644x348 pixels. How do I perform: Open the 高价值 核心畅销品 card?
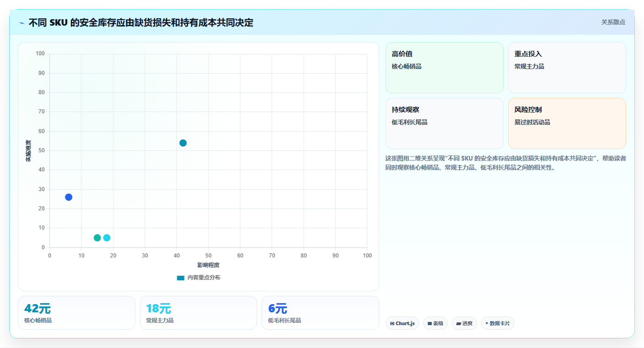(444, 68)
